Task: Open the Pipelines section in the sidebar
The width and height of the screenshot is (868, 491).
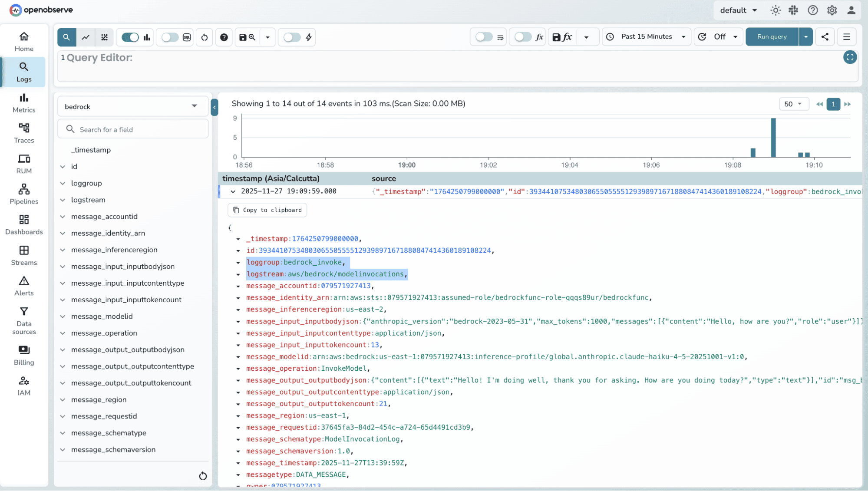Action: pyautogui.click(x=24, y=194)
